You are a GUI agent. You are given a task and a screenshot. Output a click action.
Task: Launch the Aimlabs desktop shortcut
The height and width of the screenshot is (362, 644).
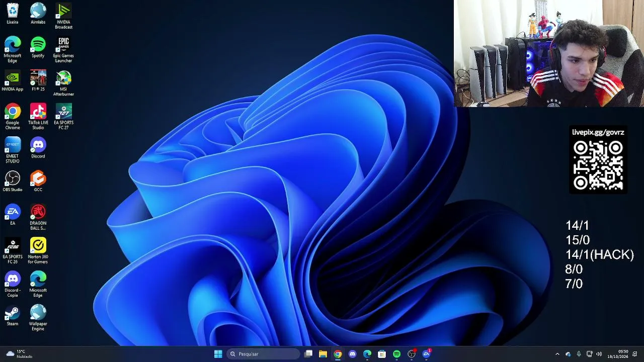click(38, 14)
